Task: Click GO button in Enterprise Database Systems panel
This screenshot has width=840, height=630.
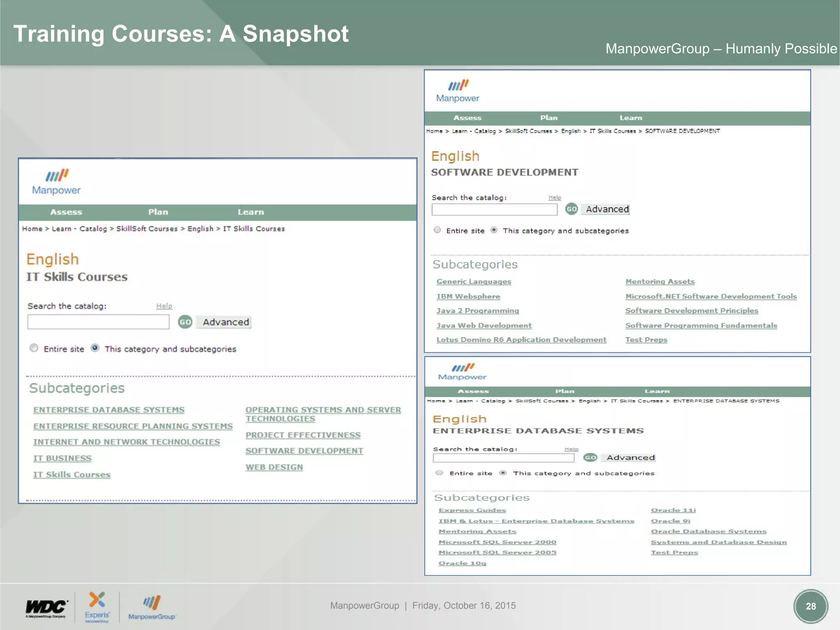Action: [x=590, y=457]
